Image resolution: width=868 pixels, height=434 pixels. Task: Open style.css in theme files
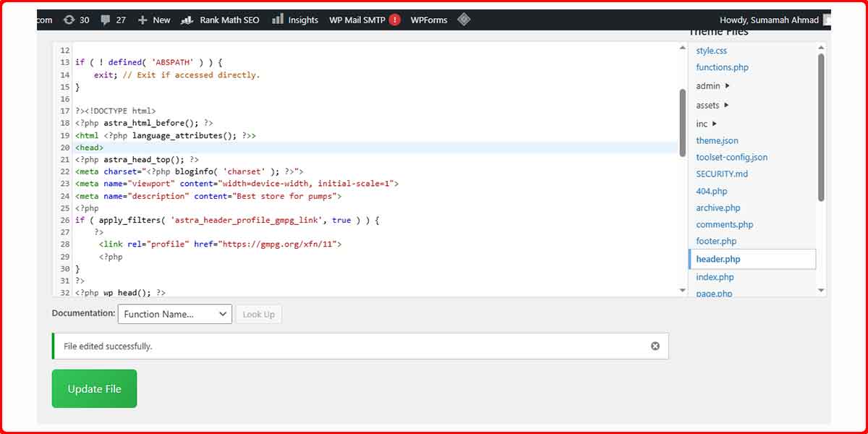pos(712,51)
